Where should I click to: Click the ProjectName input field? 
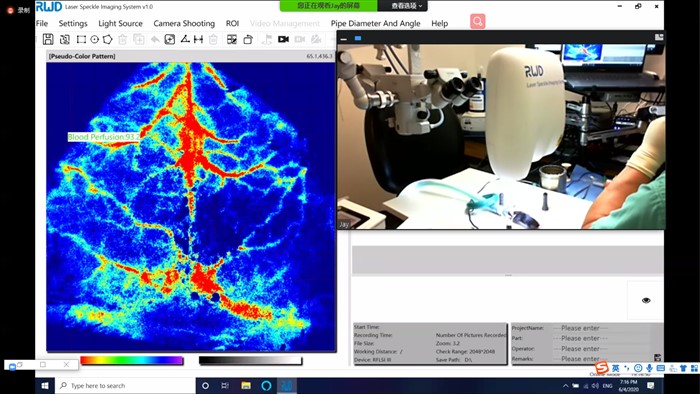click(600, 328)
